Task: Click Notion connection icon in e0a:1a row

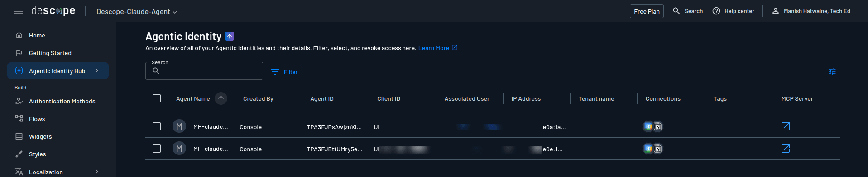Action: [x=658, y=127]
